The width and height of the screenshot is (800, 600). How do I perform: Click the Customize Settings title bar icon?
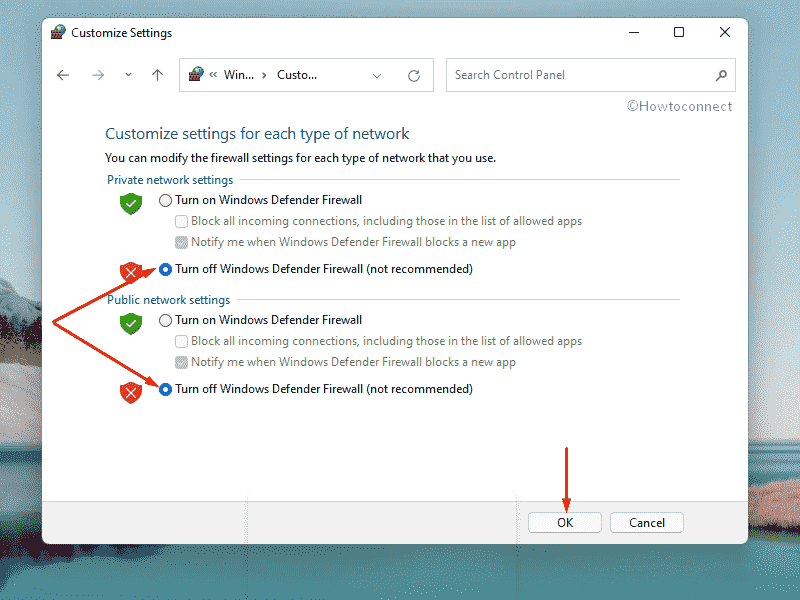pos(58,32)
